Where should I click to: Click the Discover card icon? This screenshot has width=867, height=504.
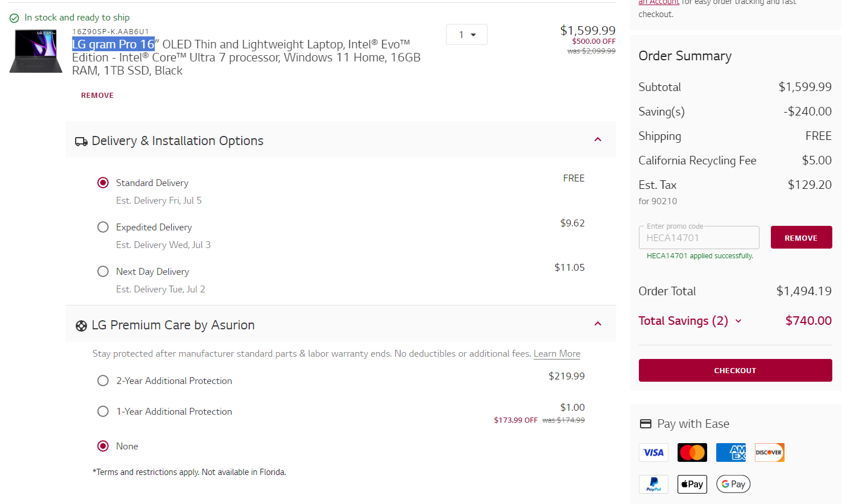click(769, 453)
